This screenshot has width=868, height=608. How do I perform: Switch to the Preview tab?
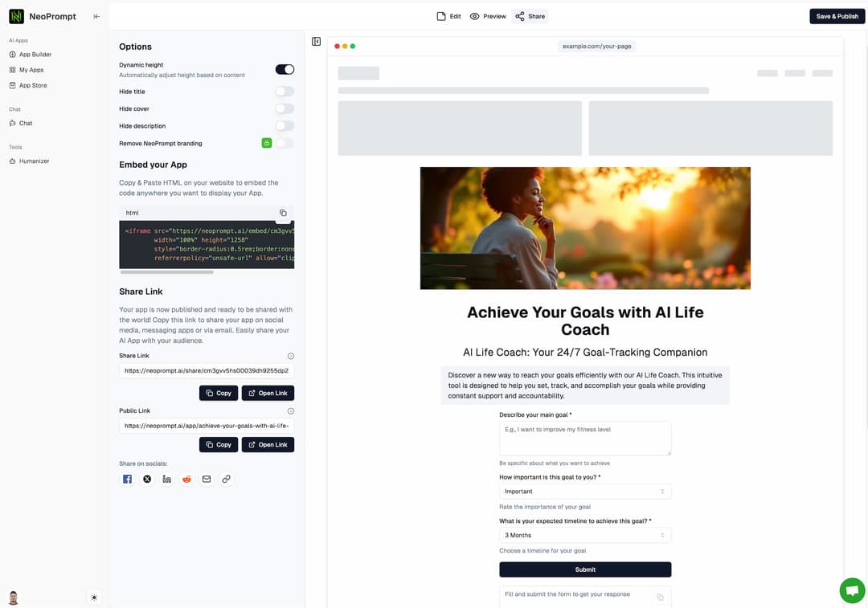pyautogui.click(x=488, y=17)
